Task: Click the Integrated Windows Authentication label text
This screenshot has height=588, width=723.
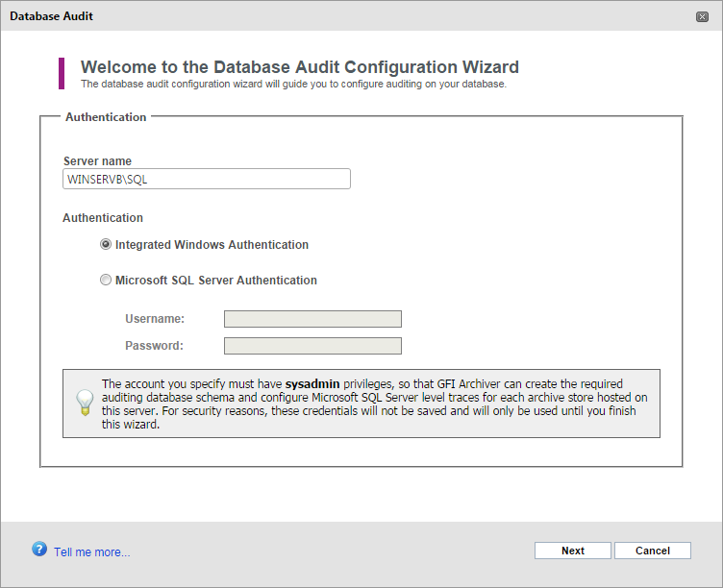Action: coord(212,245)
